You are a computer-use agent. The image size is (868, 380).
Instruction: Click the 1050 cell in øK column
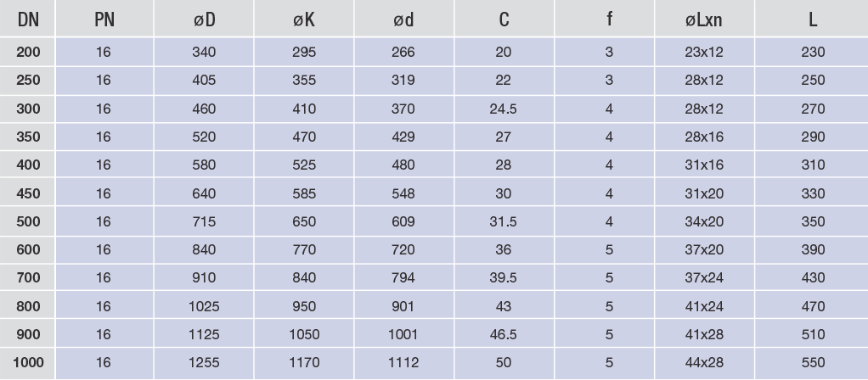pos(303,335)
